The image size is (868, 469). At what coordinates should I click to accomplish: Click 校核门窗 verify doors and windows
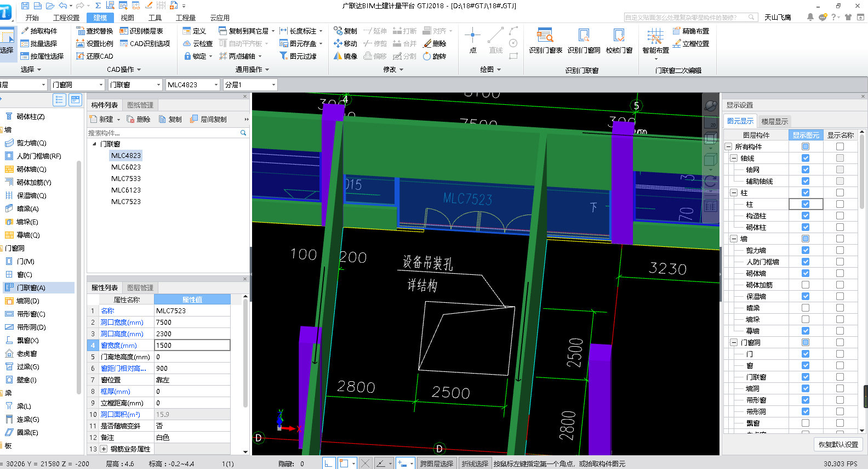[x=619, y=41]
